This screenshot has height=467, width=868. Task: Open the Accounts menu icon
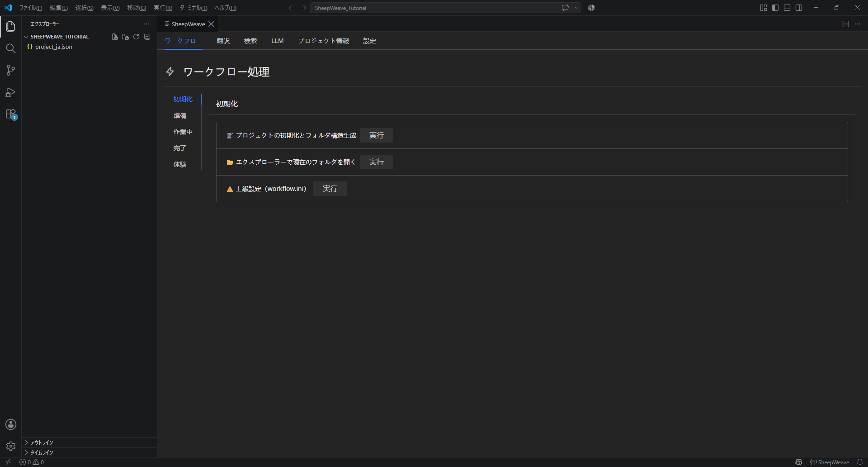11,424
